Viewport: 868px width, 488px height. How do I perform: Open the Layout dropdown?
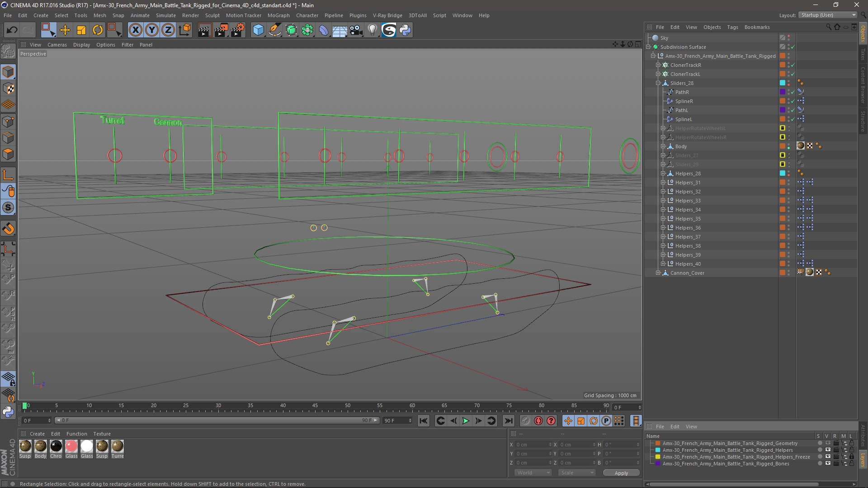(x=827, y=15)
